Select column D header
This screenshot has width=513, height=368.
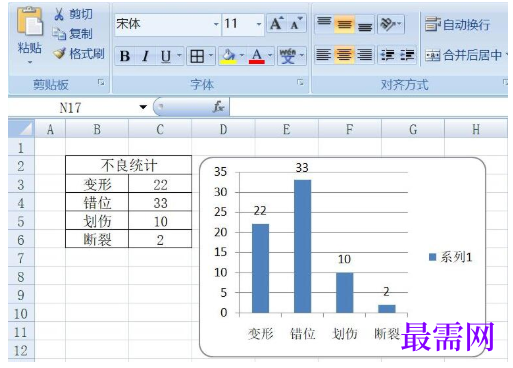[223, 129]
